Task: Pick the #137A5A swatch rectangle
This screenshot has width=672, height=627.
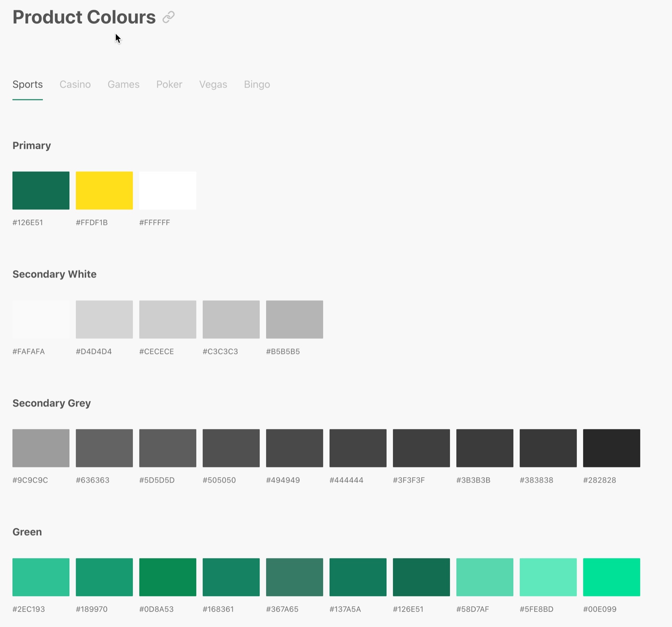Action: click(x=358, y=577)
